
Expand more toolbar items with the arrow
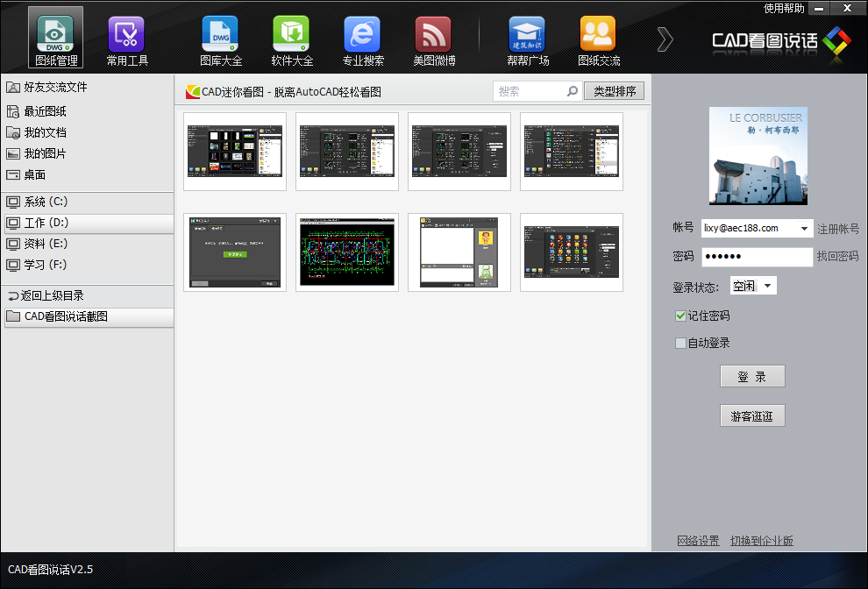click(x=665, y=39)
